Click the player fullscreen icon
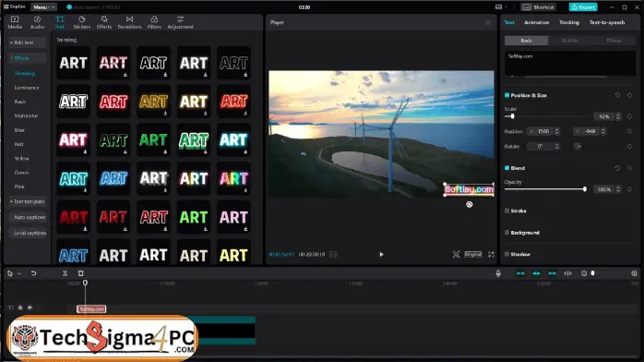644x362 pixels. tap(491, 254)
